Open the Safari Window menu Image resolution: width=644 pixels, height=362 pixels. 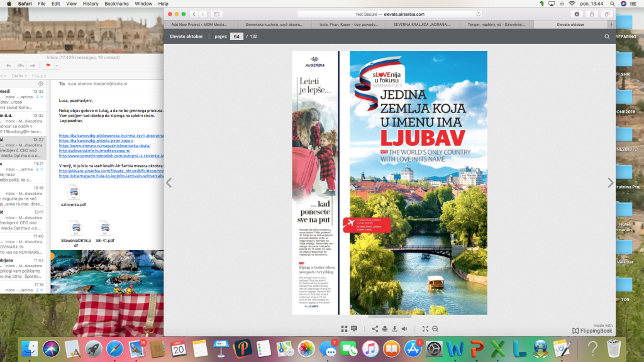pos(143,4)
